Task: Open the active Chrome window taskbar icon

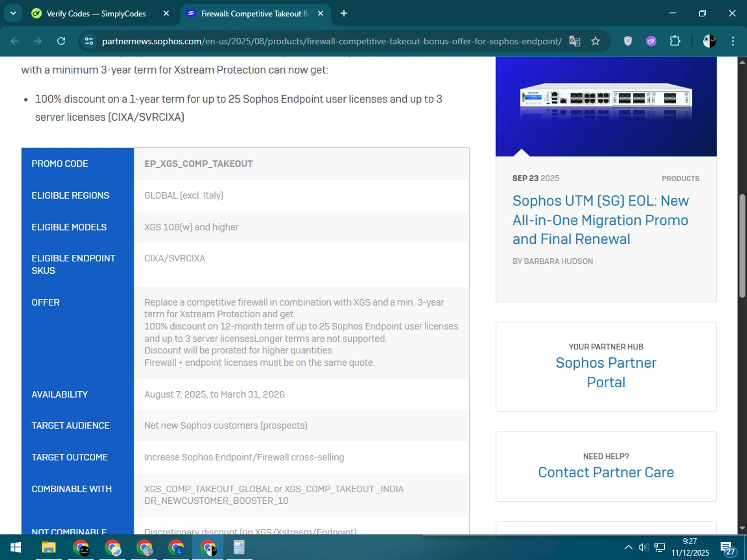Action: (x=208, y=548)
